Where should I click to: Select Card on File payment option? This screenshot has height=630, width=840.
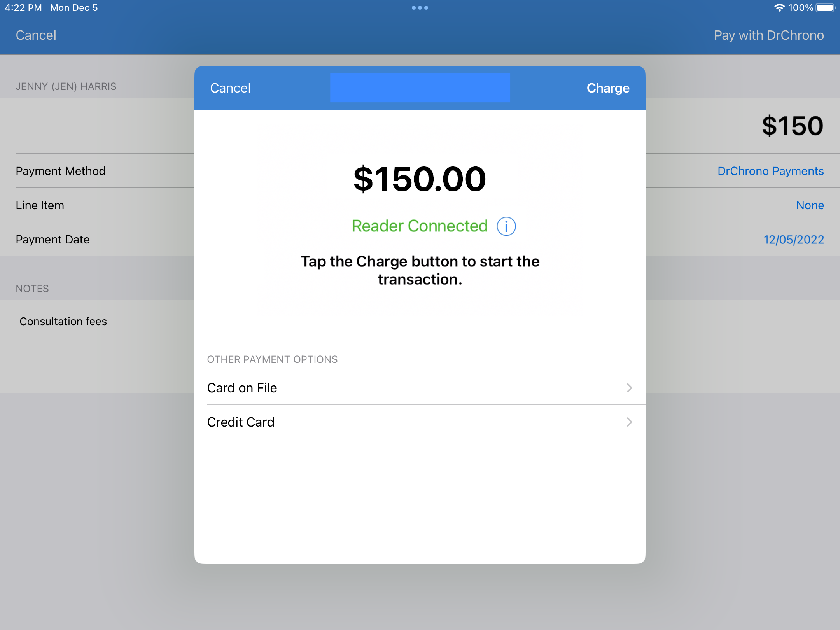(420, 388)
